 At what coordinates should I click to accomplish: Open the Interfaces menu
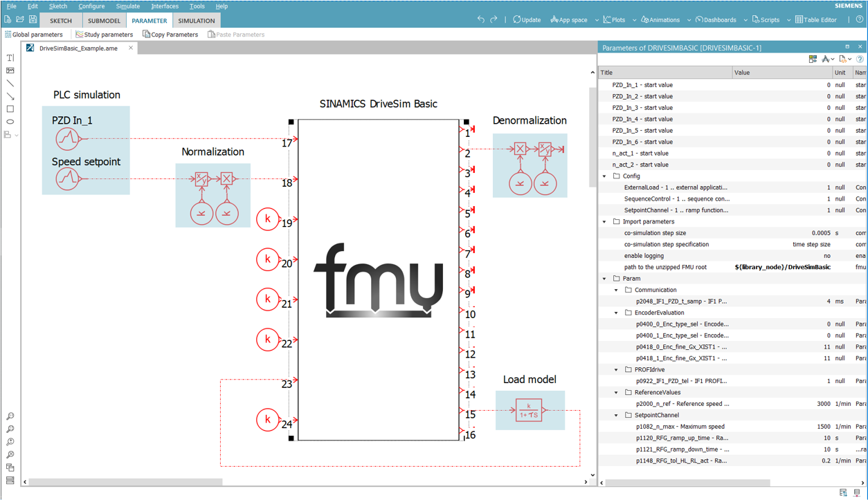tap(165, 6)
